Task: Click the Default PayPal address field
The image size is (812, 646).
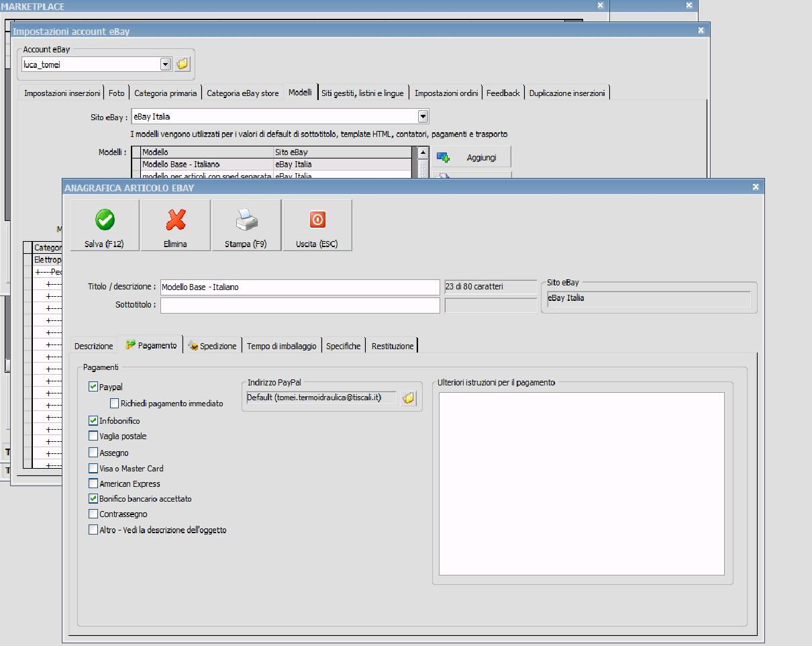Action: pyautogui.click(x=321, y=398)
